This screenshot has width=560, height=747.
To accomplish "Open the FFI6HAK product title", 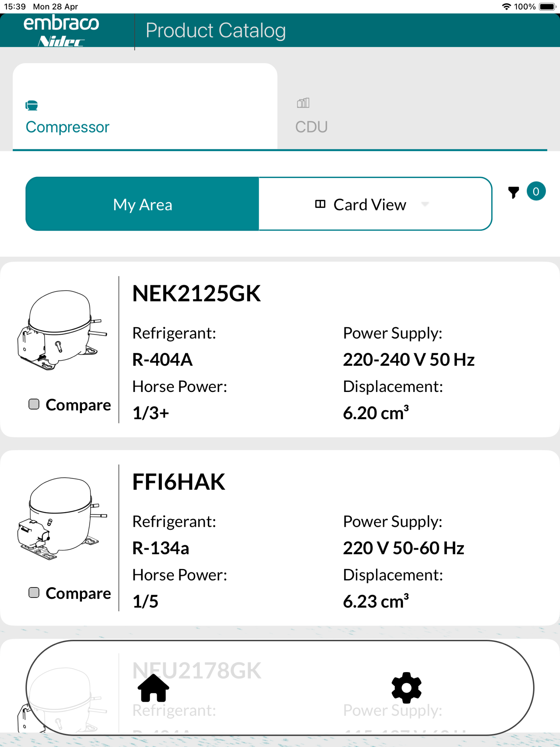I will [179, 482].
